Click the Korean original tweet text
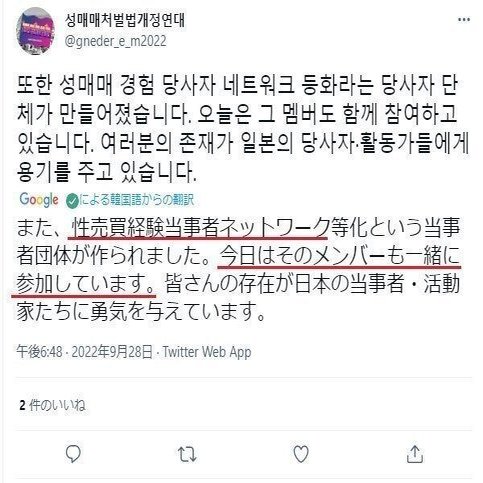This screenshot has width=483, height=483. (x=243, y=129)
